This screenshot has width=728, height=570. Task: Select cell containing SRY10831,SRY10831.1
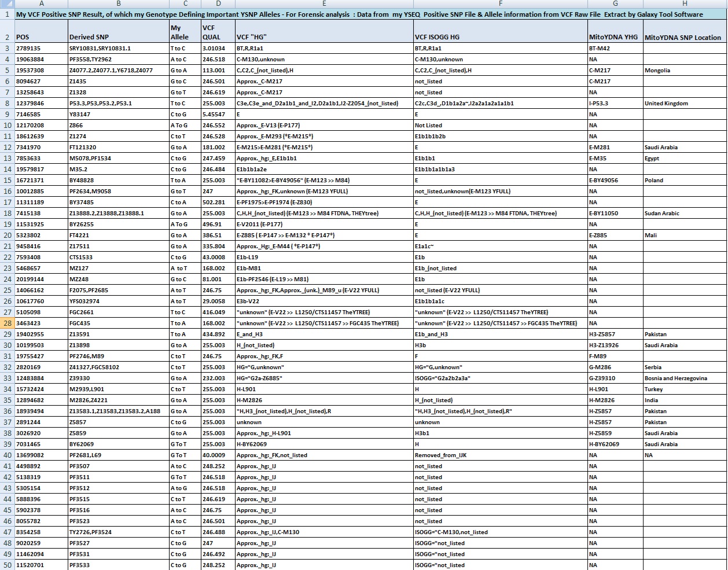coord(119,48)
